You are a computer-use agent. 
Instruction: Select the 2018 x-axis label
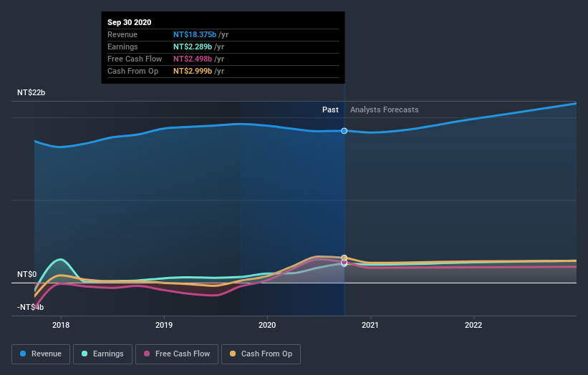[x=61, y=325]
